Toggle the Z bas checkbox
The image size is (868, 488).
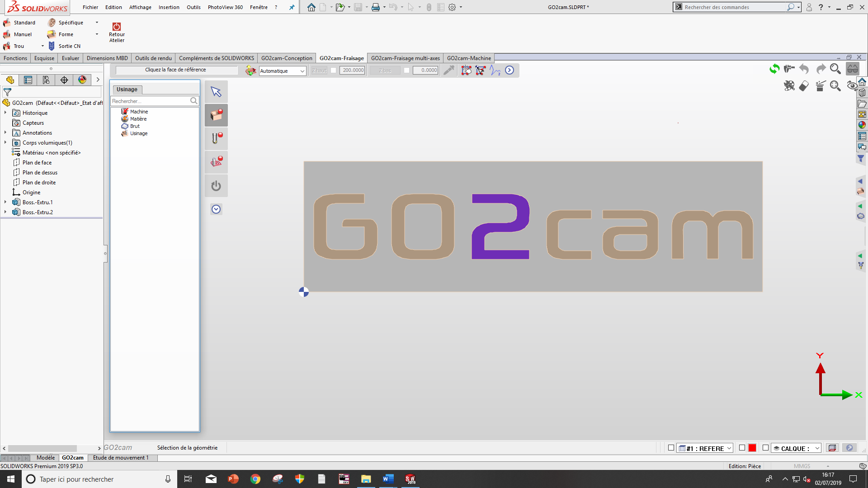coord(406,70)
